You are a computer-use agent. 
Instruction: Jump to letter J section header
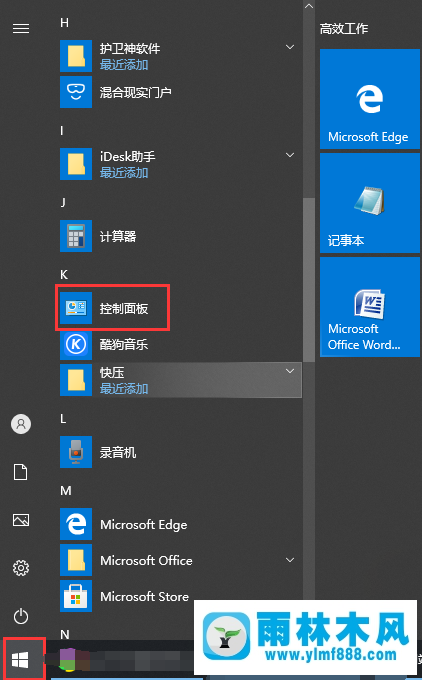tap(63, 203)
